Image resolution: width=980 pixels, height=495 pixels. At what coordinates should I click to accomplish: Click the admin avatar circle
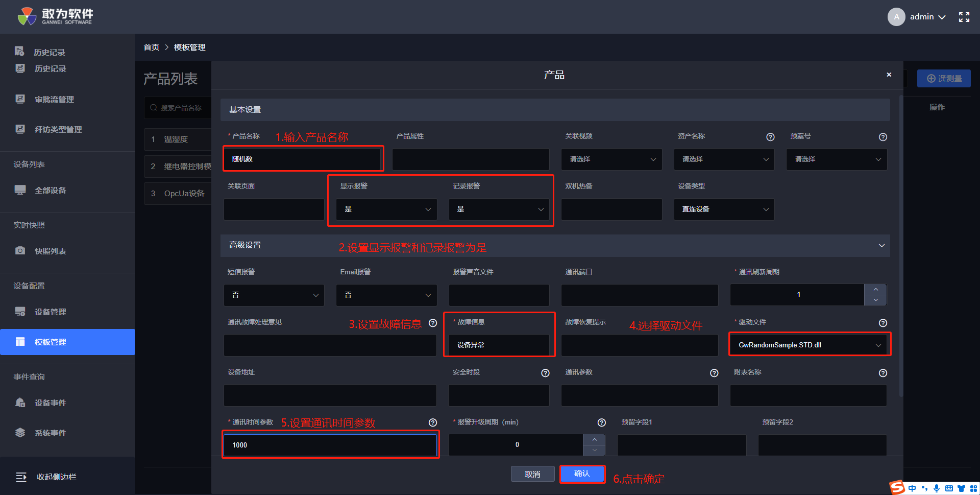tap(896, 17)
